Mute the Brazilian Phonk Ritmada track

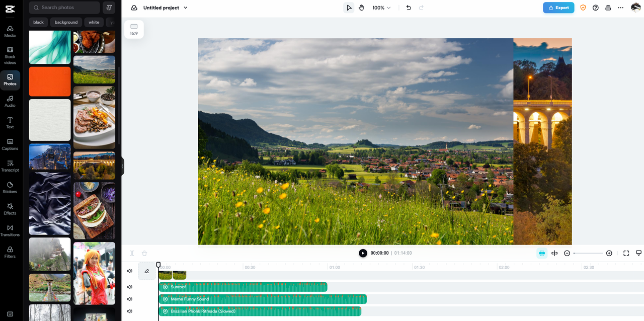[x=130, y=311]
